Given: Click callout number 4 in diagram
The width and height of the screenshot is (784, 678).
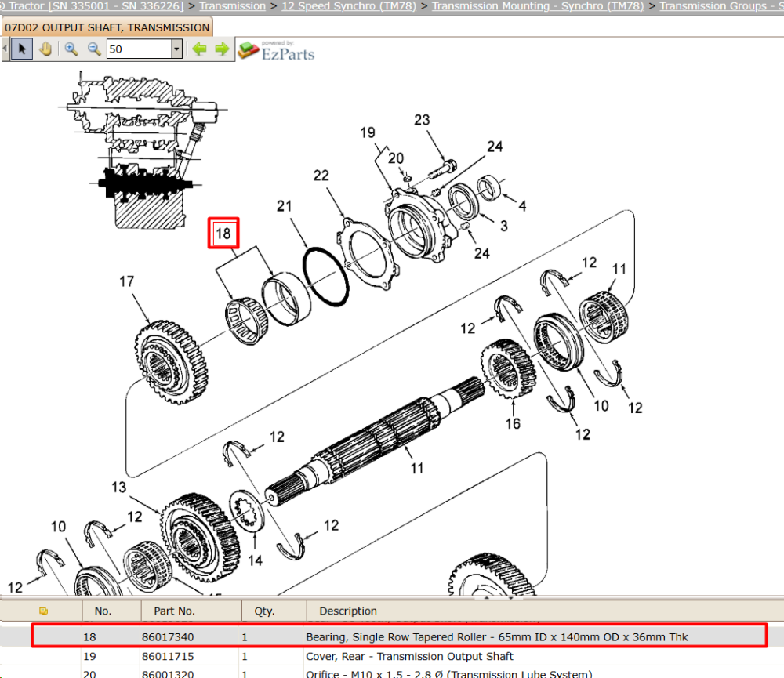Looking at the screenshot, I should click(522, 206).
